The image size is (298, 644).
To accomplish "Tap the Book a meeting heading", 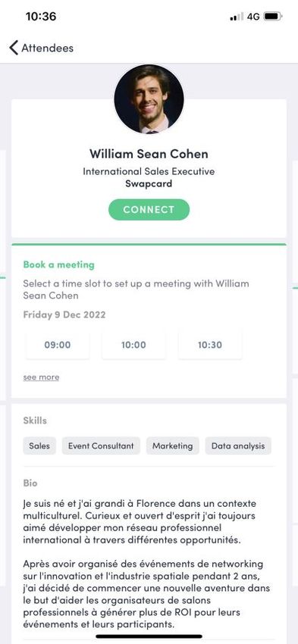I will pos(59,264).
